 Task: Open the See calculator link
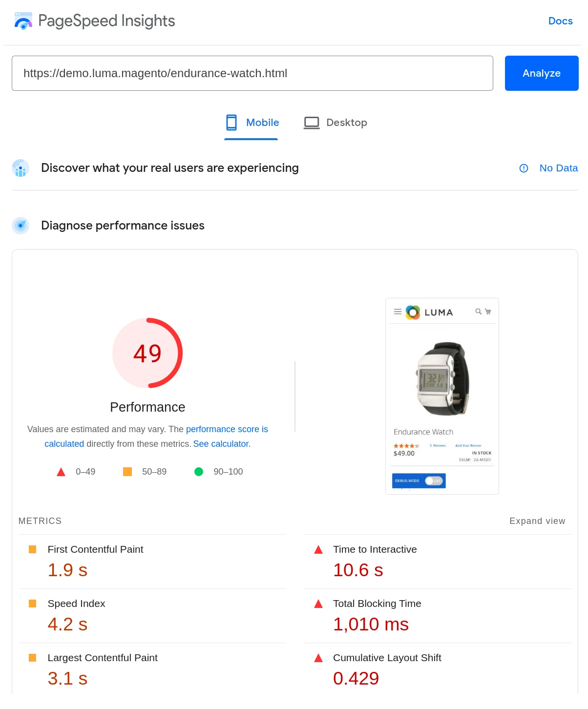[221, 444]
